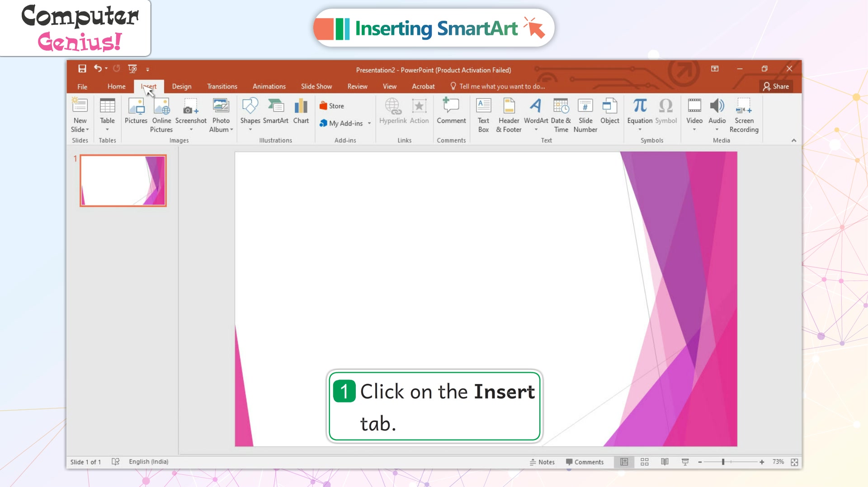The height and width of the screenshot is (487, 868).
Task: Click the Action icon
Action: [419, 111]
